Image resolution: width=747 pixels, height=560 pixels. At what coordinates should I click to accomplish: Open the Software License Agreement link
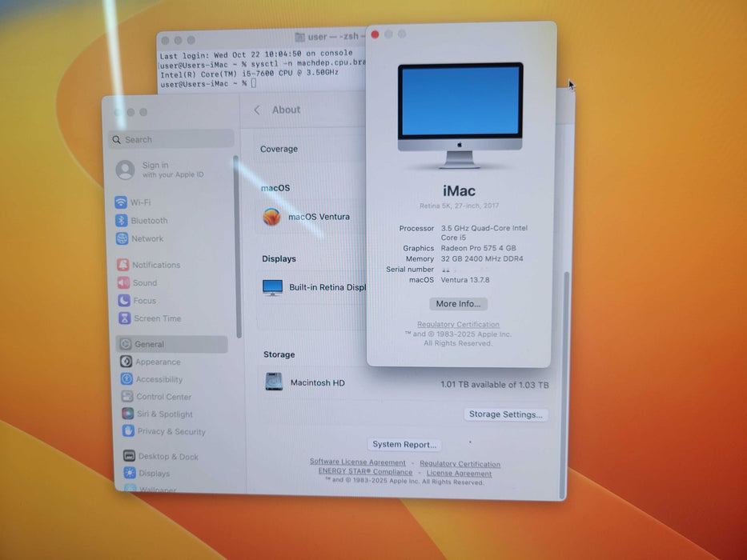pyautogui.click(x=358, y=462)
